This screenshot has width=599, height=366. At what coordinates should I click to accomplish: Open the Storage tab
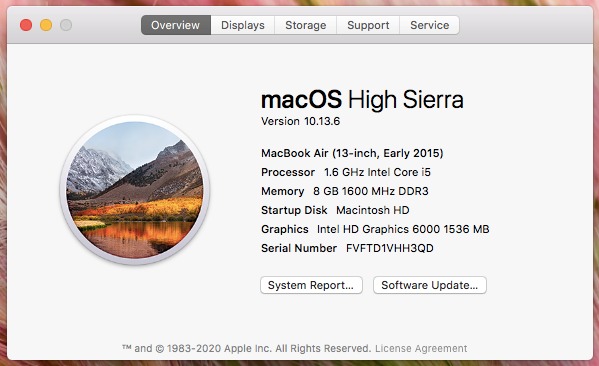pyautogui.click(x=306, y=25)
